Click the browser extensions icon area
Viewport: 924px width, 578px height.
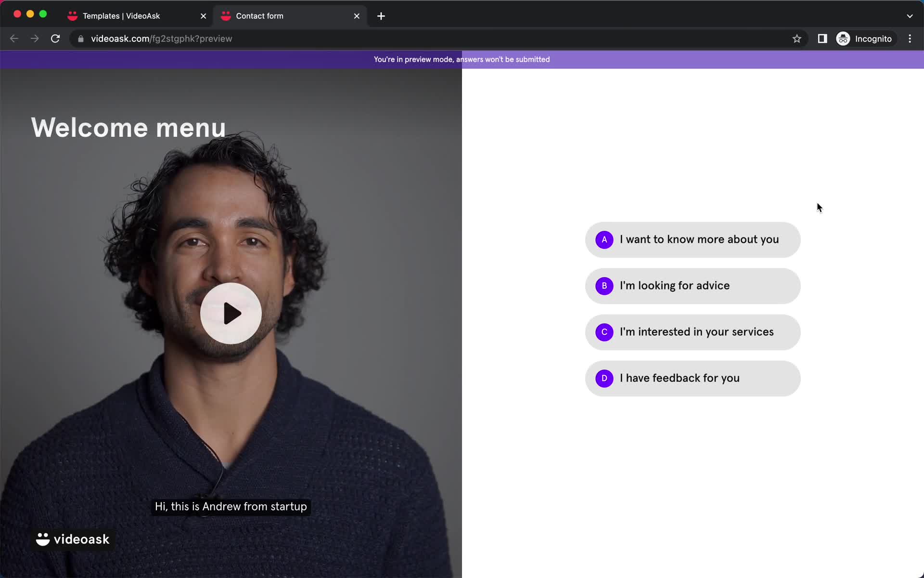point(822,39)
